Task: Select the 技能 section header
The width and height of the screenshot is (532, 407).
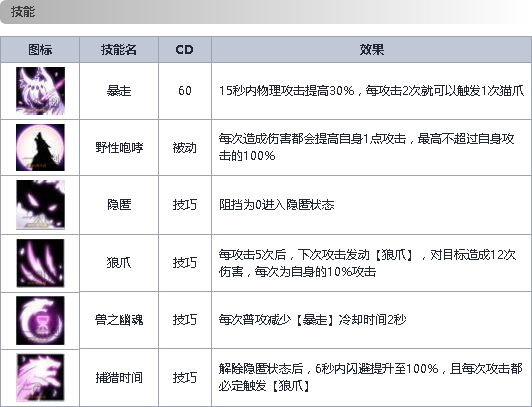Action: [x=23, y=12]
